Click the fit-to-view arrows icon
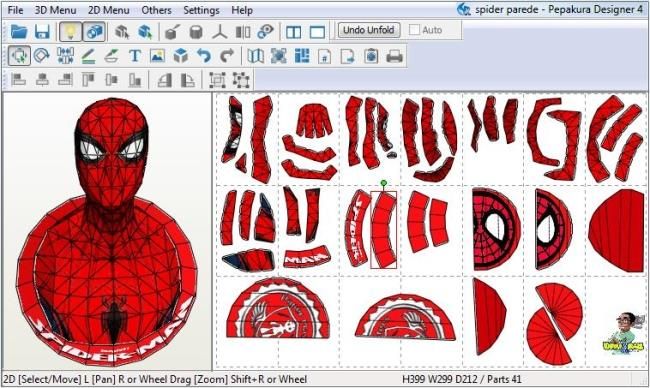Viewport: 650px width, 388px height. pos(279,56)
